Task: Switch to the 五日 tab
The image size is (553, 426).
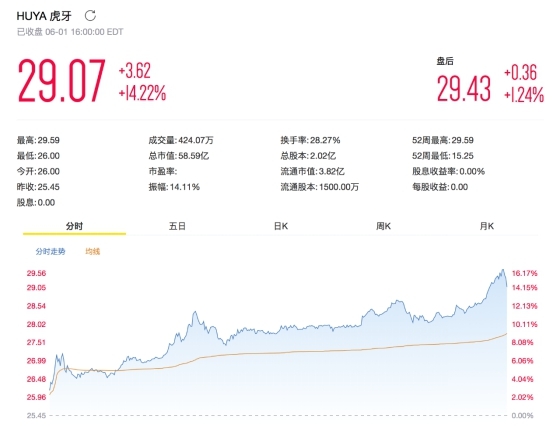Action: pyautogui.click(x=177, y=226)
